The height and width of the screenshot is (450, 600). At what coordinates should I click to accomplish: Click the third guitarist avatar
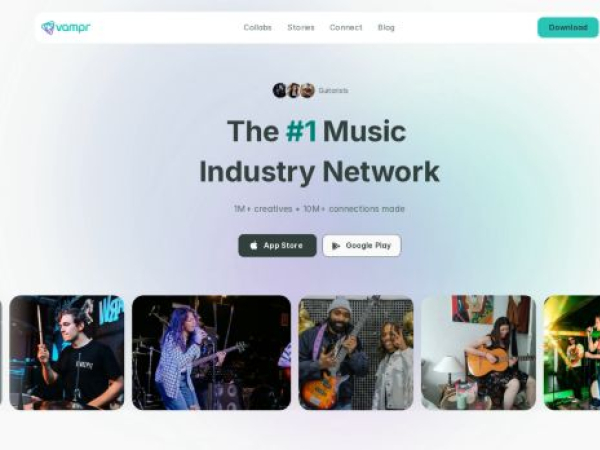pos(307,90)
